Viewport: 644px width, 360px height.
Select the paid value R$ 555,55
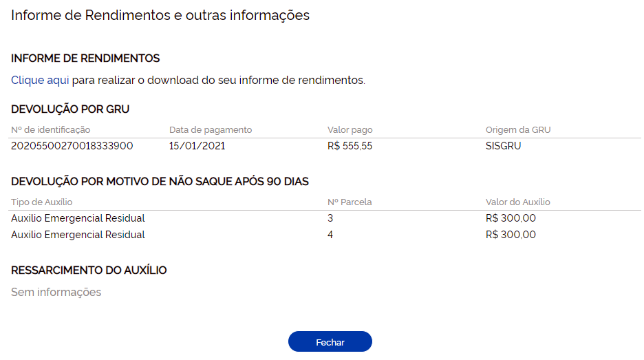[x=350, y=146]
